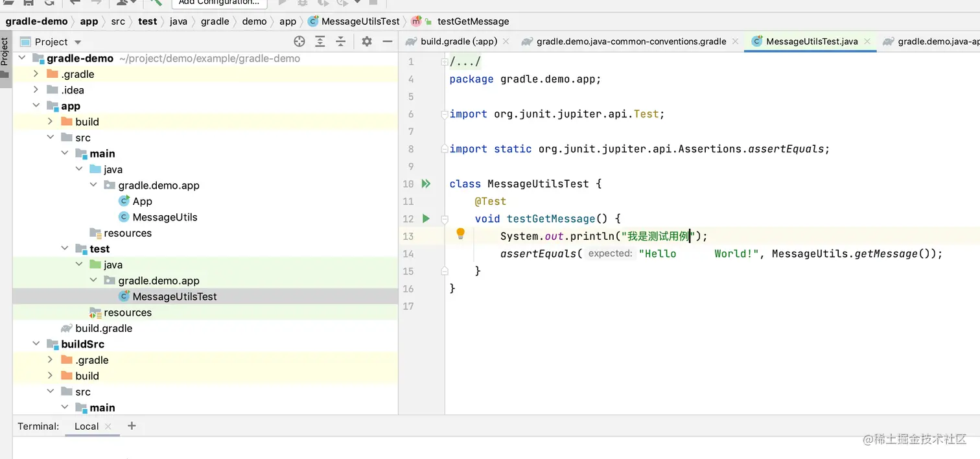Collapse the src folder under app

50,137
